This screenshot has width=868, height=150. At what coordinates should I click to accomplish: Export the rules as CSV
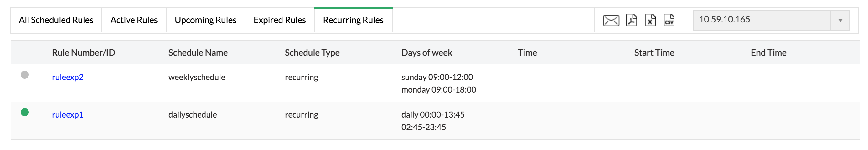coord(669,20)
